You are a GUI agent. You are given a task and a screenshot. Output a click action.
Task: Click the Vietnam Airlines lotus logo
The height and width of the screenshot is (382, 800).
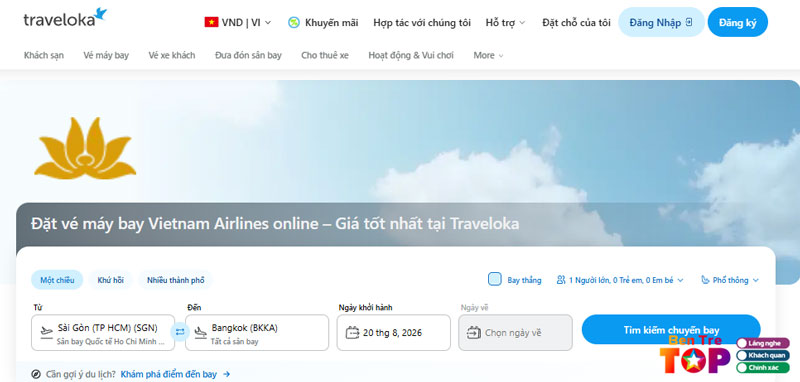tap(85, 148)
